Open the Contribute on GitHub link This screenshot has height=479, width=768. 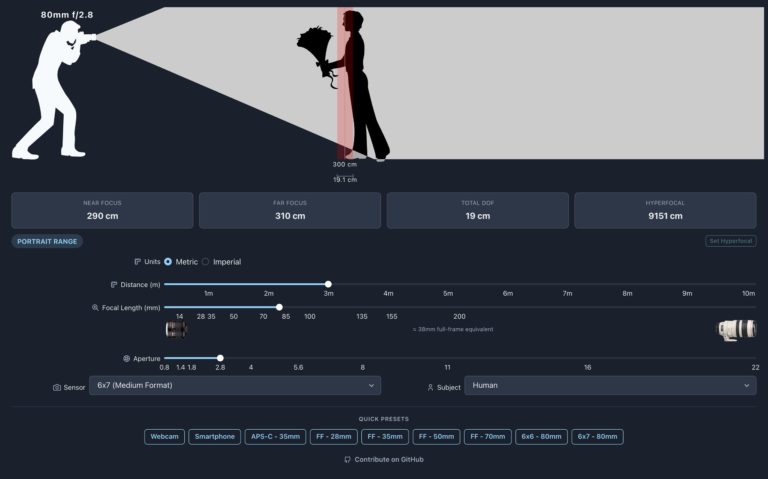click(384, 459)
